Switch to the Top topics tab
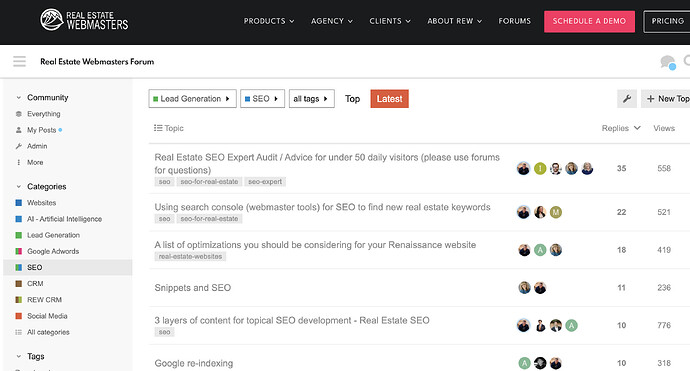The height and width of the screenshot is (371, 690). (x=352, y=99)
